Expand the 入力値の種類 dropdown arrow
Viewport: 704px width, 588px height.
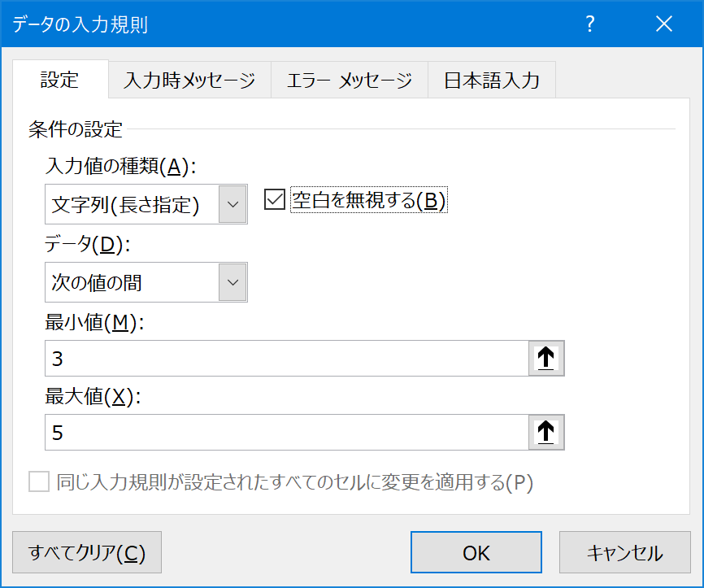232,204
